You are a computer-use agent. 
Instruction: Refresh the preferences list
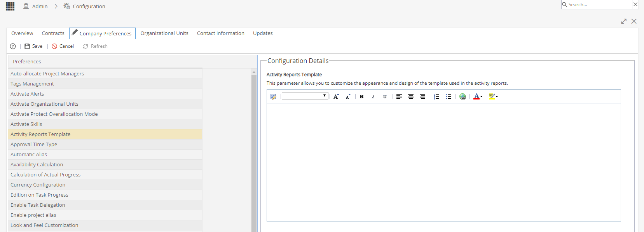[95, 46]
